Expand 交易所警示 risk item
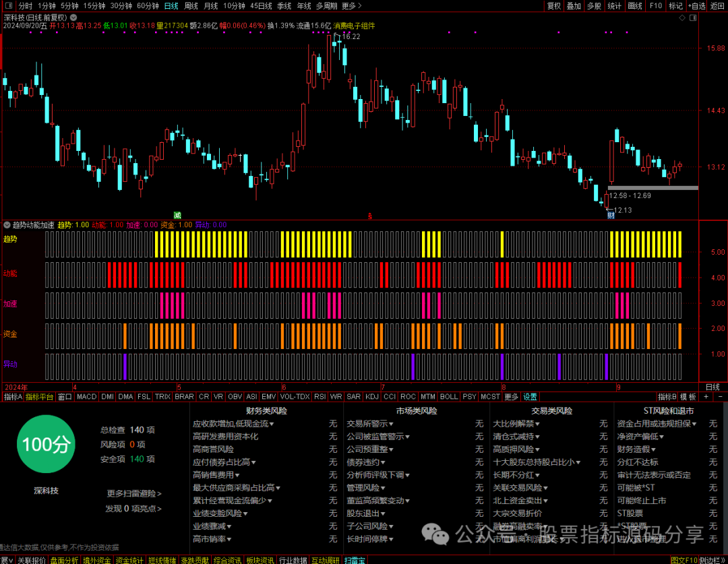Viewport: 728px width, 564px height. click(369, 423)
